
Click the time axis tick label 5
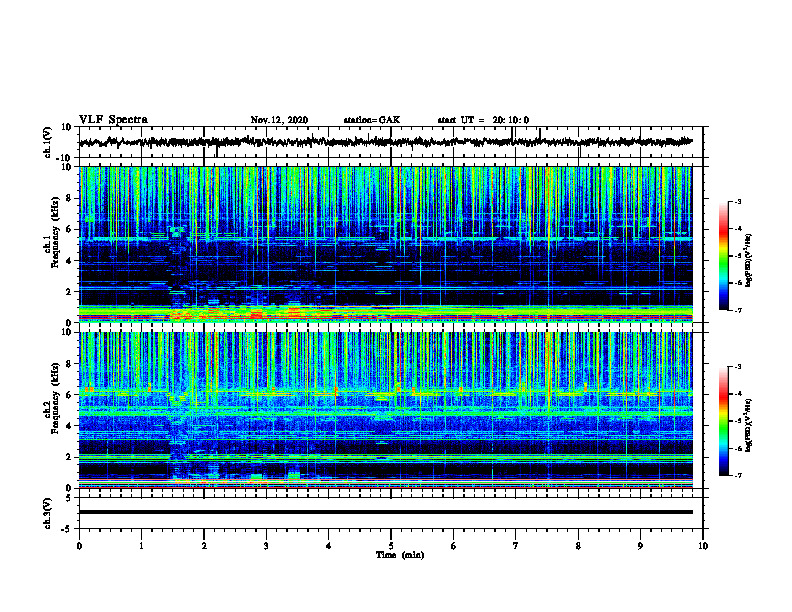(x=391, y=546)
